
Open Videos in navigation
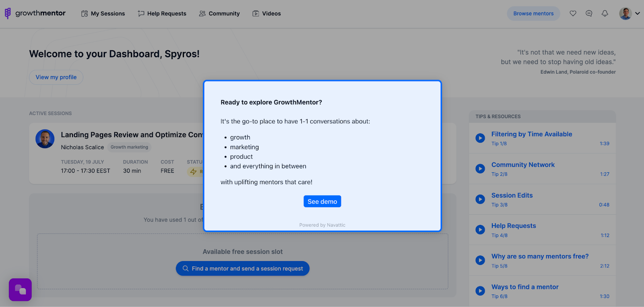point(266,14)
